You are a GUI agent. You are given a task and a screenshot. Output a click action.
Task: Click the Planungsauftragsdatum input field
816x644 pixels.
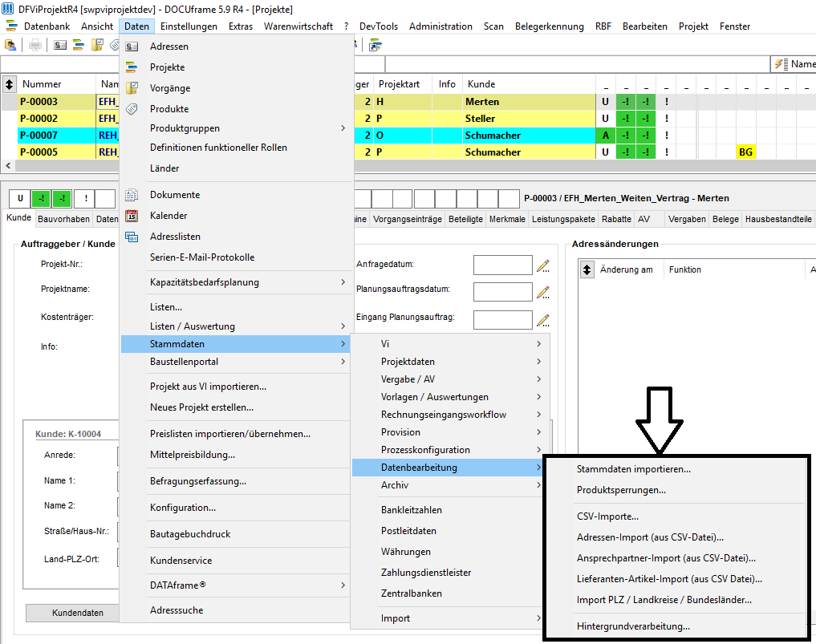[x=503, y=292]
